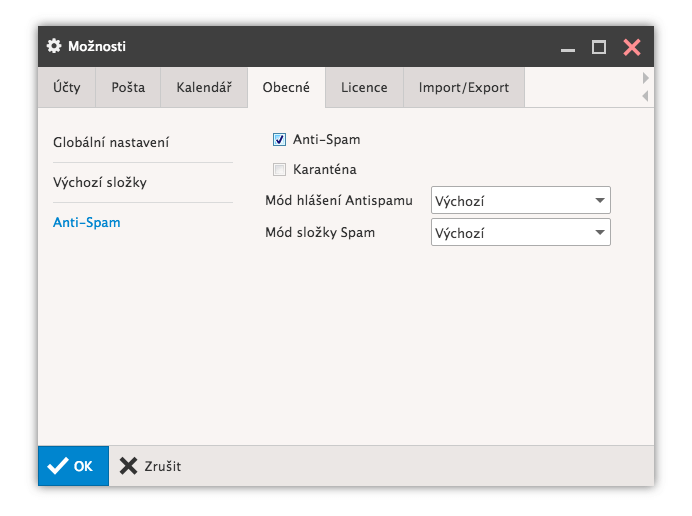Go to the Kalendář tab
692x516 pixels.
click(x=204, y=87)
